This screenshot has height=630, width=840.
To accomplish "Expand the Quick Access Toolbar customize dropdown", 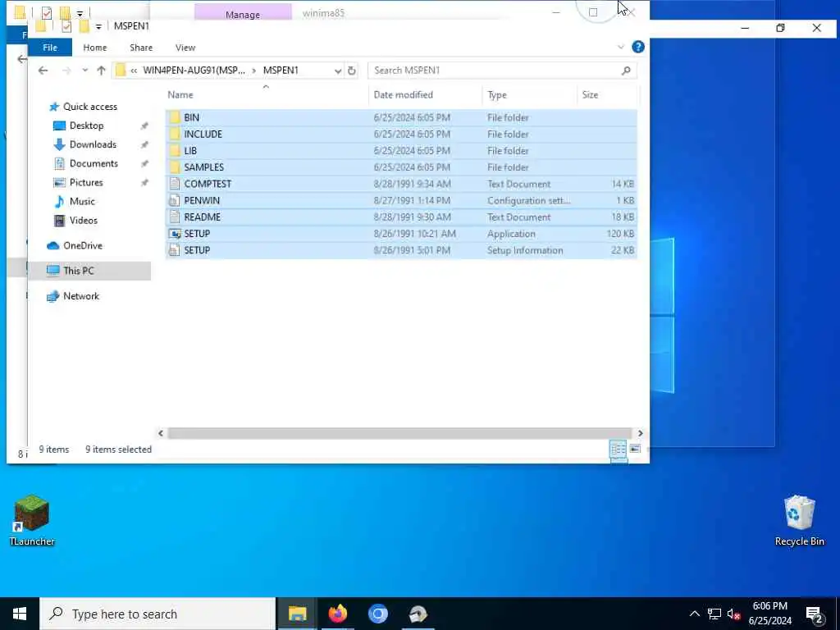I will 98,27.
